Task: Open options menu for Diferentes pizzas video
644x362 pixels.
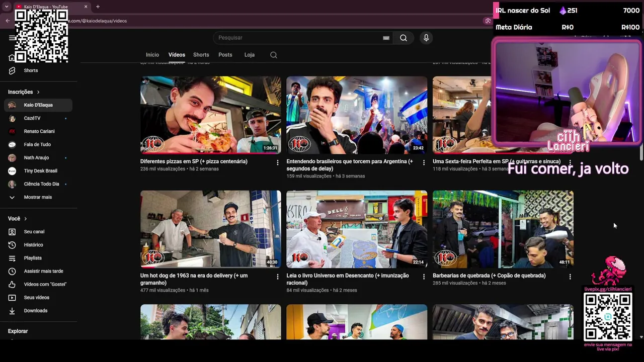Action: point(277,162)
